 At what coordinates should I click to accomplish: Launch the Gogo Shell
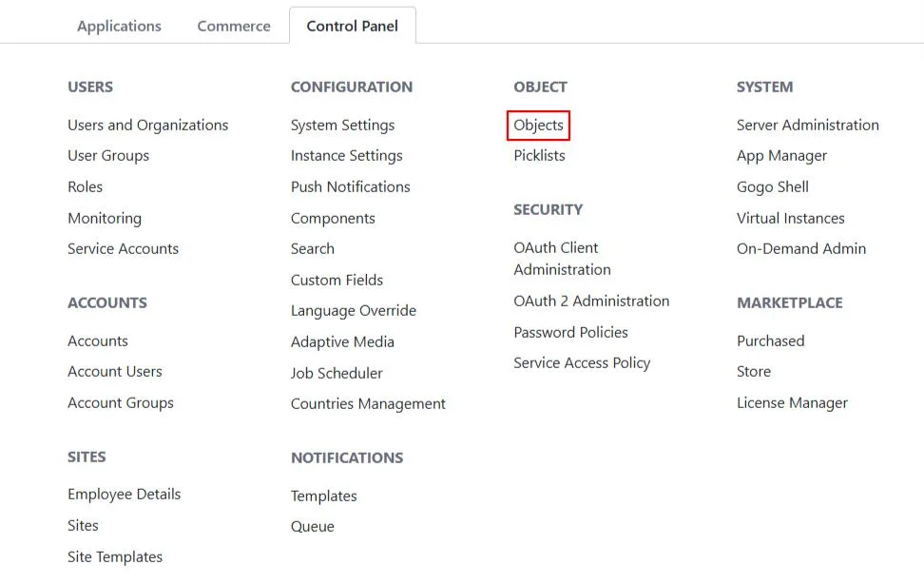point(773,186)
